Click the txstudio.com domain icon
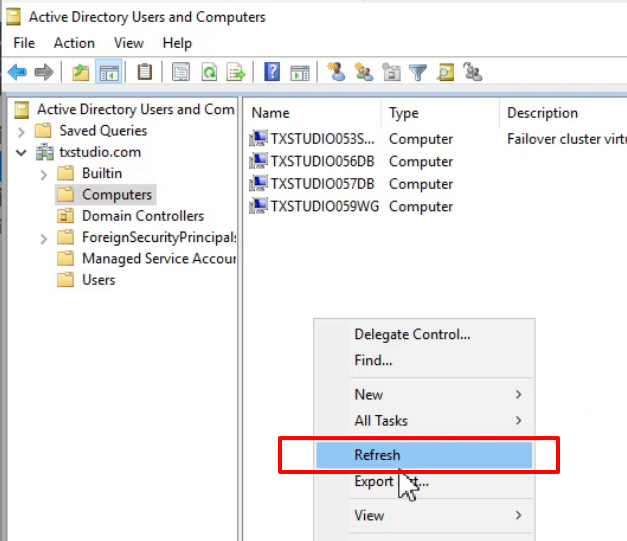The image size is (627, 541). [x=44, y=152]
